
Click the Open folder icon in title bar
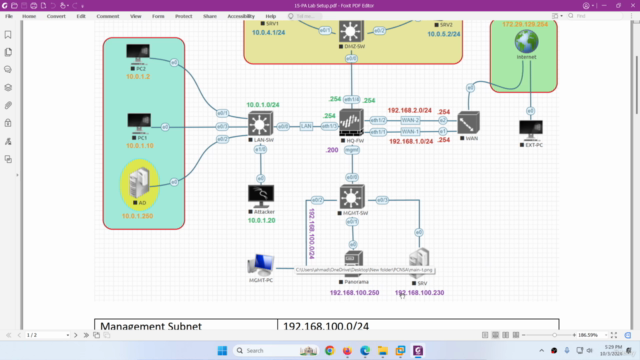[14, 6]
